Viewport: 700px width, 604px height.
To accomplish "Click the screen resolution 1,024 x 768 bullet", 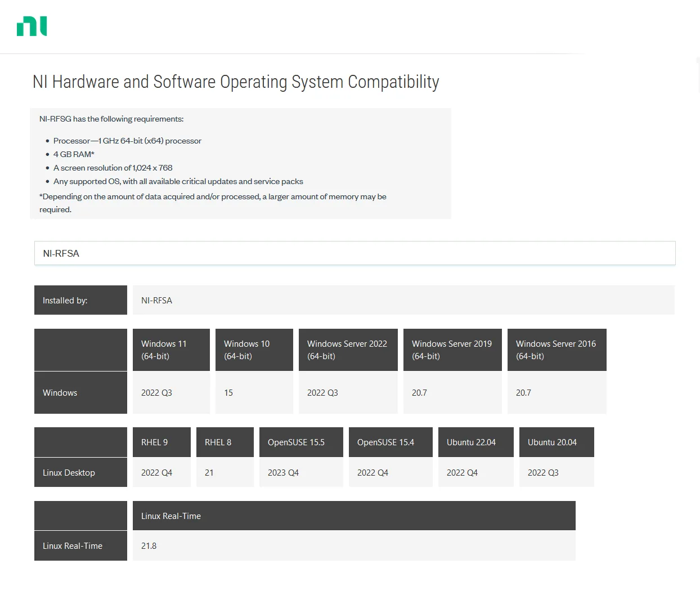I will coord(113,168).
